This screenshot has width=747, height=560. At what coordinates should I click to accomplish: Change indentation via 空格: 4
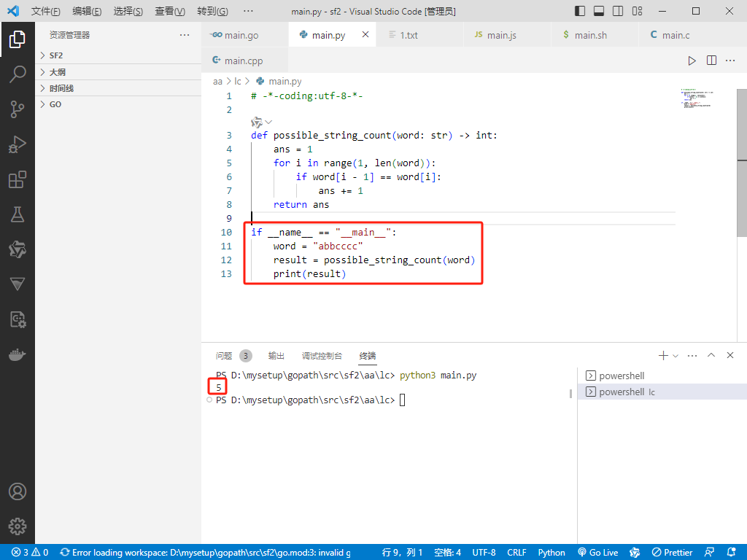(447, 553)
